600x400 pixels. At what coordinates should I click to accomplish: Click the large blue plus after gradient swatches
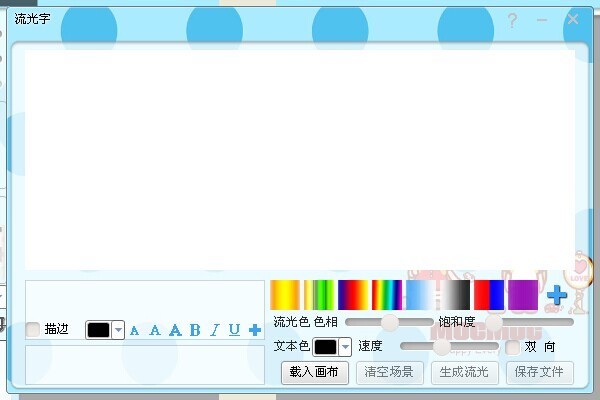tap(557, 295)
